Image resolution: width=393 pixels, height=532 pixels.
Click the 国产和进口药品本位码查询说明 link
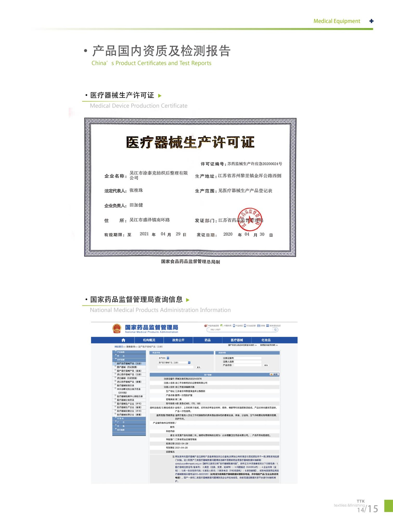click(242, 345)
